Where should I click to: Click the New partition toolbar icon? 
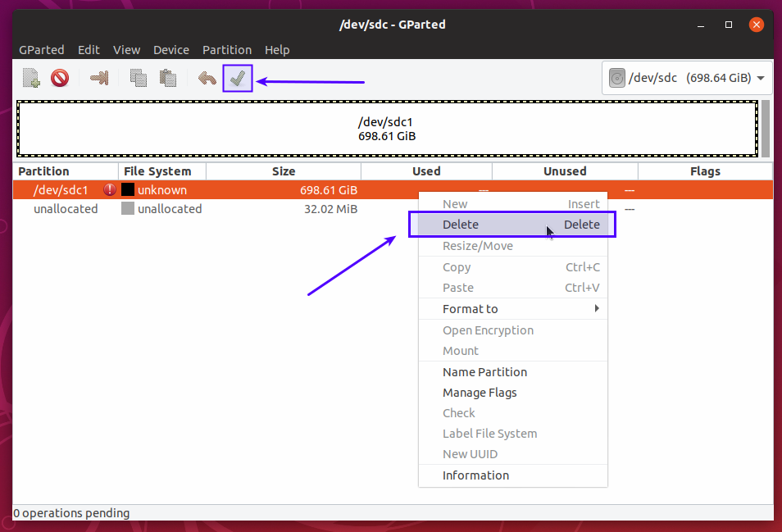click(x=31, y=79)
